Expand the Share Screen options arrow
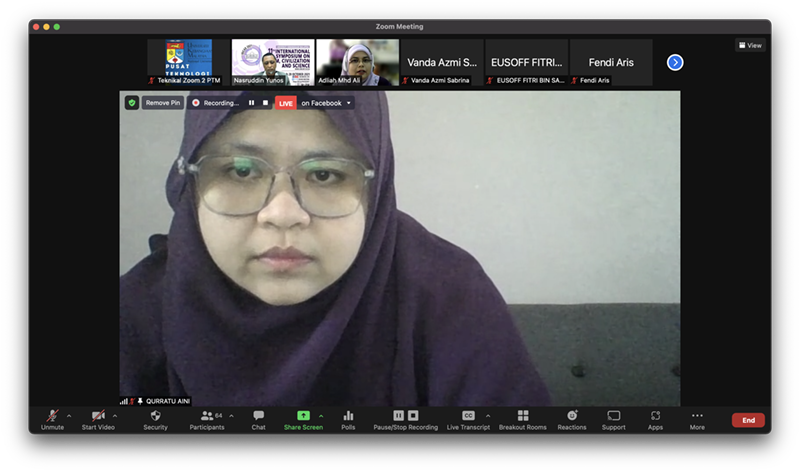This screenshot has width=800, height=472. [x=320, y=415]
